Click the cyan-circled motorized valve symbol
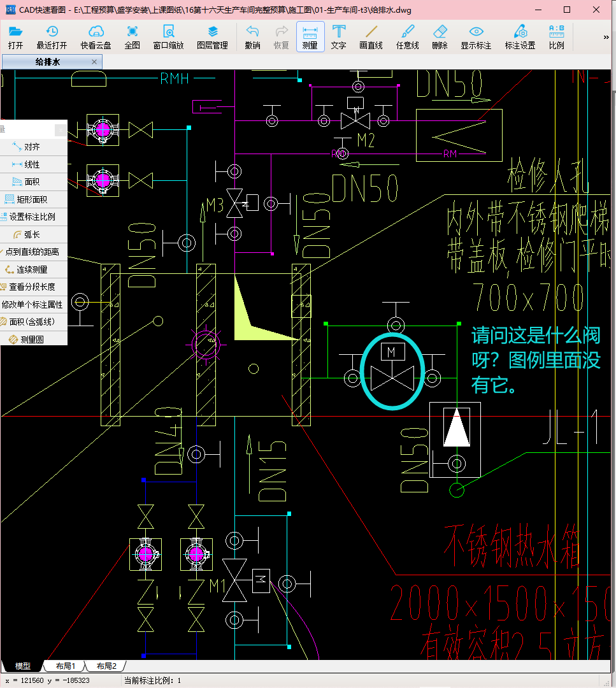The width and height of the screenshot is (616, 688). pos(392,371)
